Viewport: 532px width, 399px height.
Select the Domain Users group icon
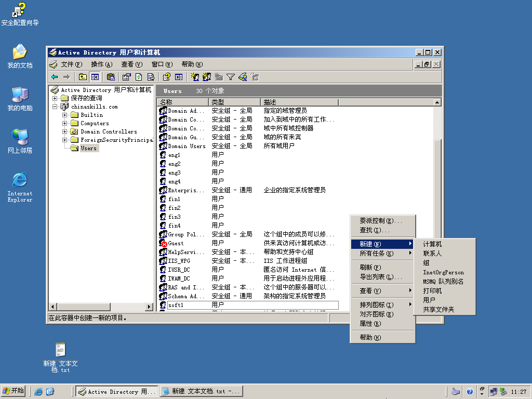click(x=163, y=146)
